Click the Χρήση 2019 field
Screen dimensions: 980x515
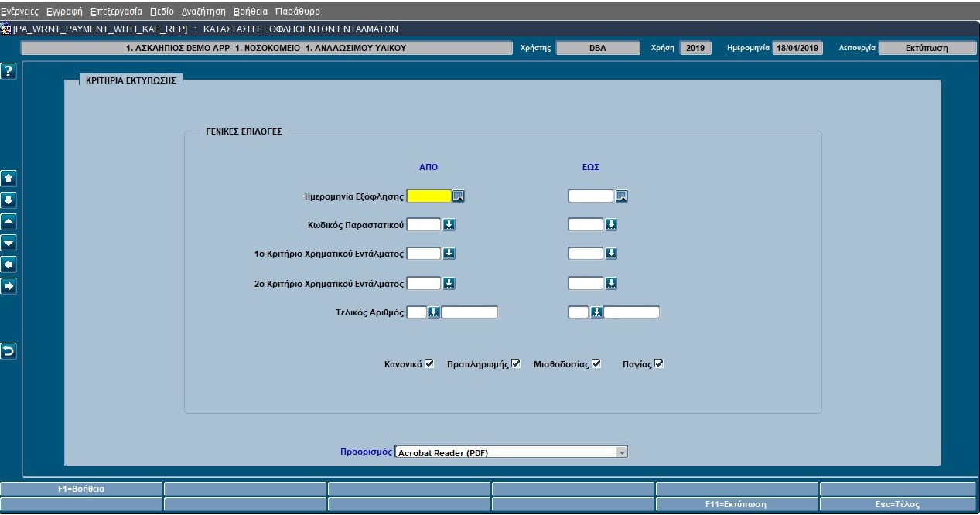pyautogui.click(x=695, y=48)
